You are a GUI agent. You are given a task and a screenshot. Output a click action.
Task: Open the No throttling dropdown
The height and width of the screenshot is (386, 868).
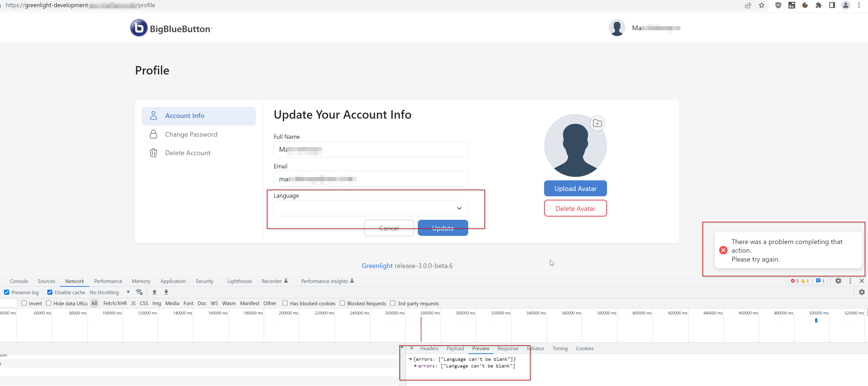click(110, 292)
